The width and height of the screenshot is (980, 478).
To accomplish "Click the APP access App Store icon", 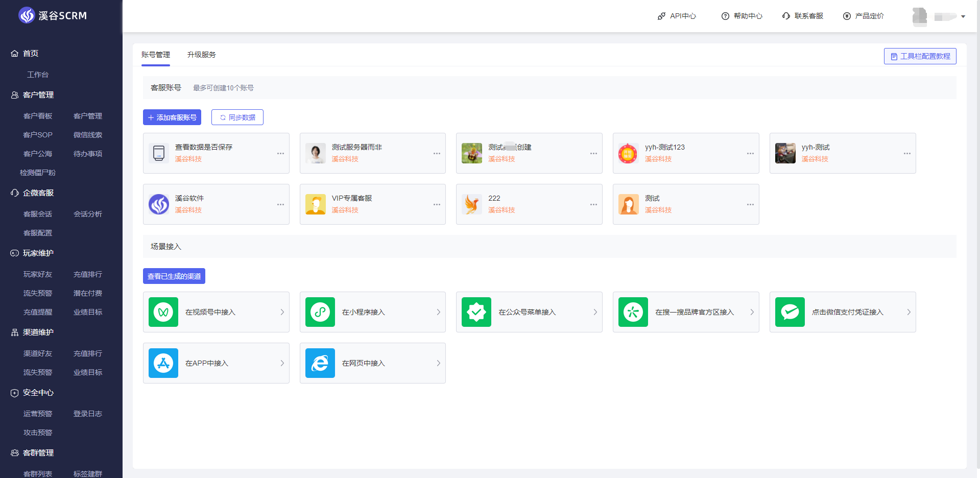I will point(163,363).
